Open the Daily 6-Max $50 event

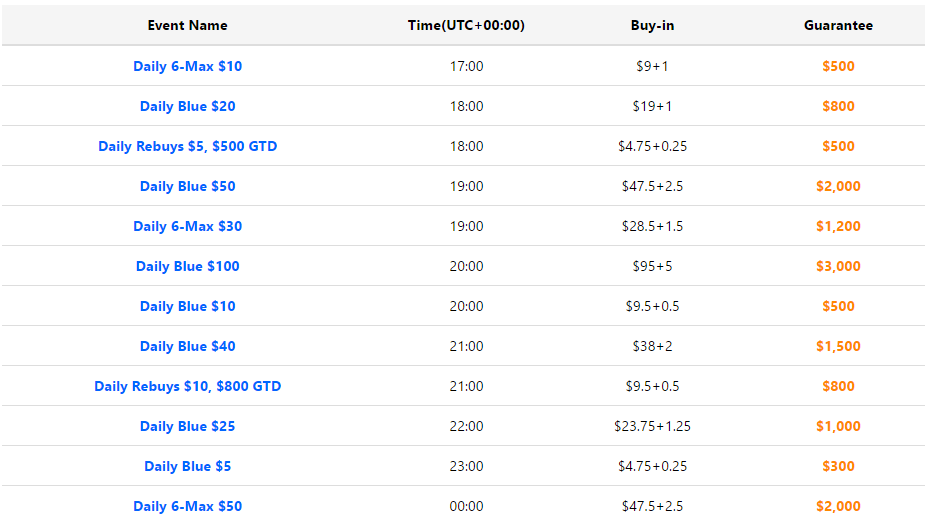188,506
